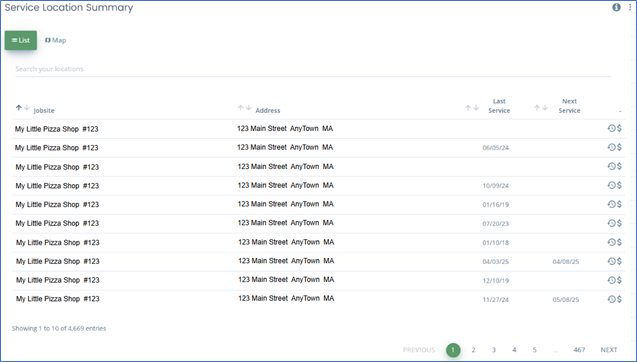Focus the 'Search your locations' field

313,69
